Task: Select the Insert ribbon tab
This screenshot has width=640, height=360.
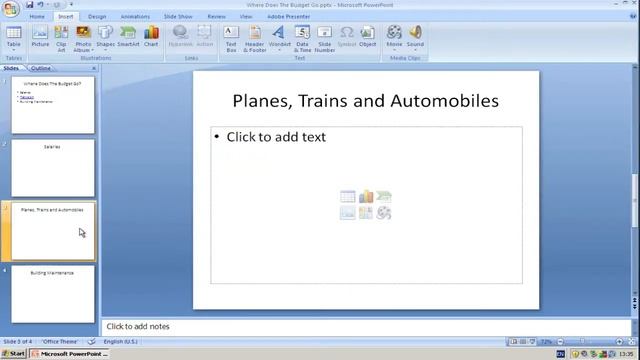Action: point(66,16)
